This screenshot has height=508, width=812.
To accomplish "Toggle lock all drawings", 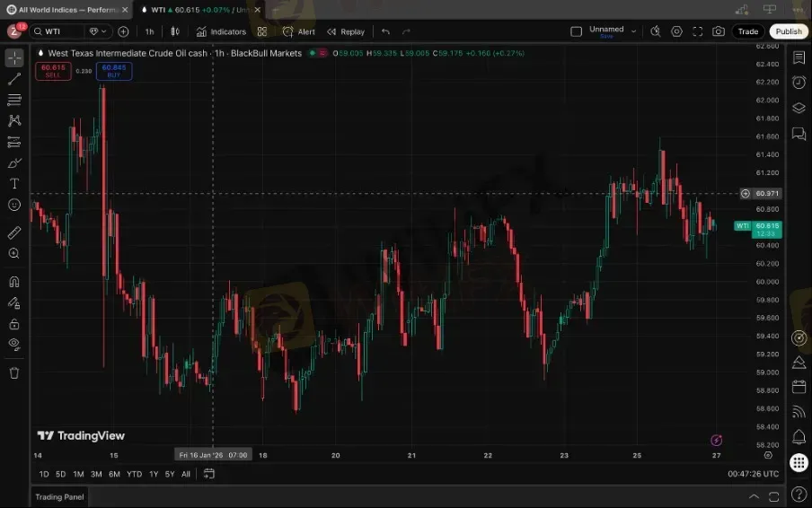I will [14, 324].
